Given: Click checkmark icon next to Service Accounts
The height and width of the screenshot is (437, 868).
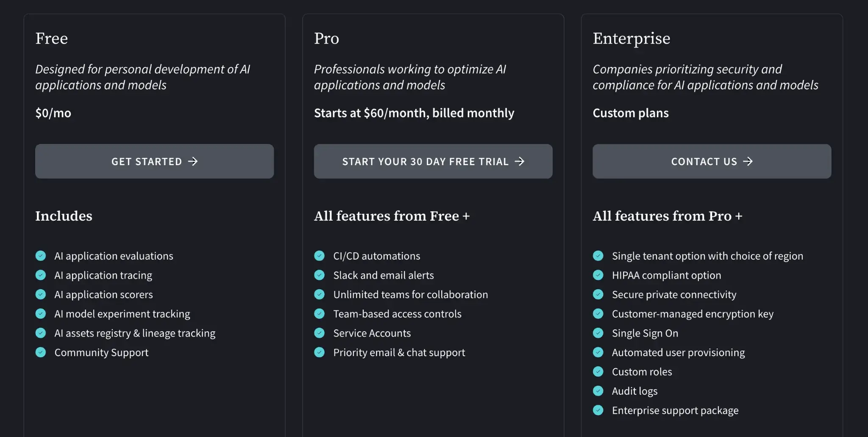Looking at the screenshot, I should pyautogui.click(x=319, y=333).
